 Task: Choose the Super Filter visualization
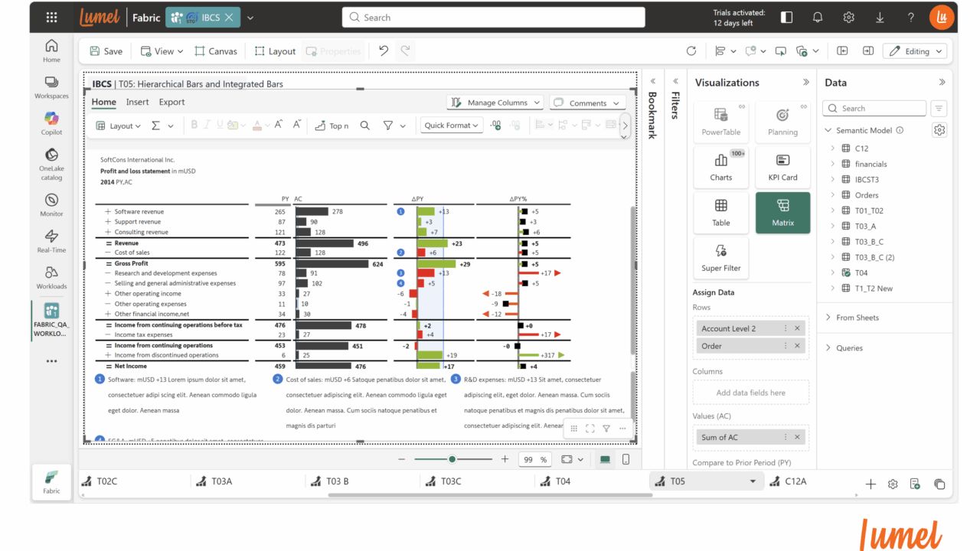[720, 257]
